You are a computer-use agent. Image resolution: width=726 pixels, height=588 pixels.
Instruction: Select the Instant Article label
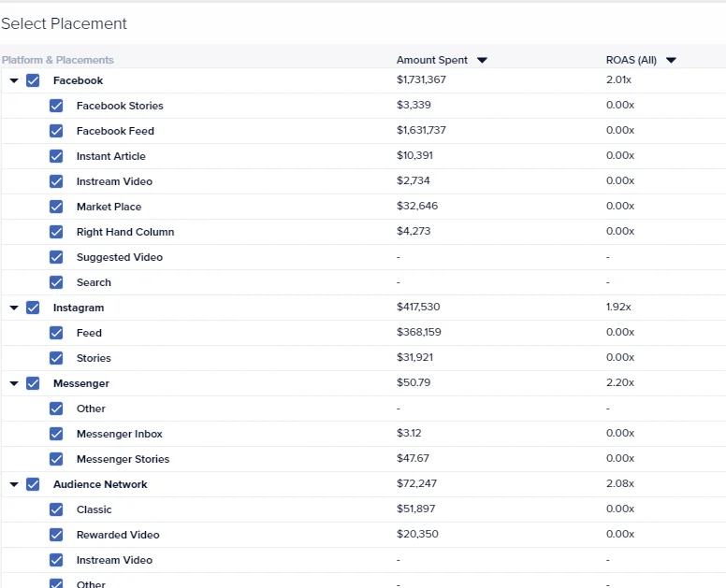(111, 156)
